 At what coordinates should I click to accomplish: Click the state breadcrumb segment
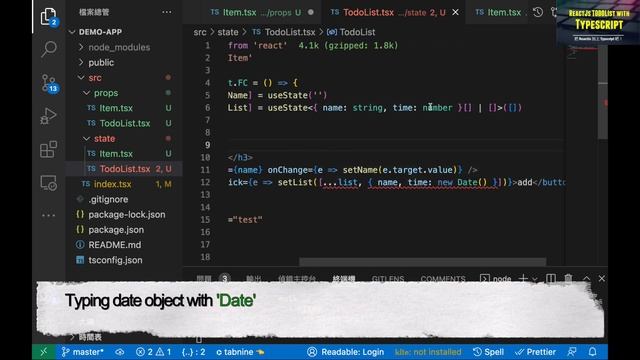point(228,32)
